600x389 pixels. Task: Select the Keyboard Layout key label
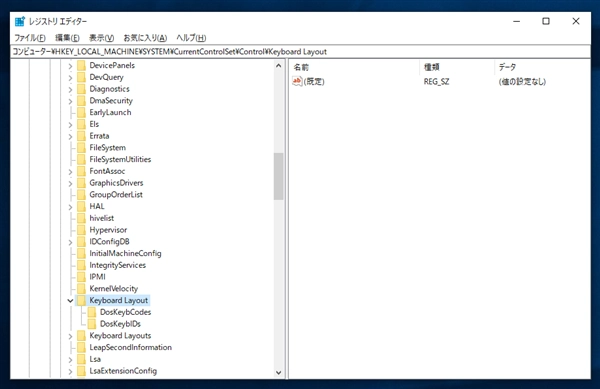(119, 301)
